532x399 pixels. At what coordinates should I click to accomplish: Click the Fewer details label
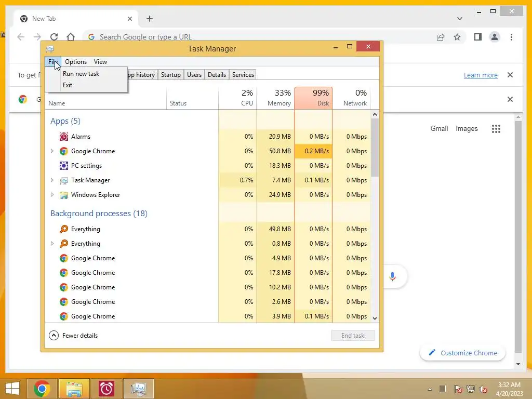[x=80, y=336]
